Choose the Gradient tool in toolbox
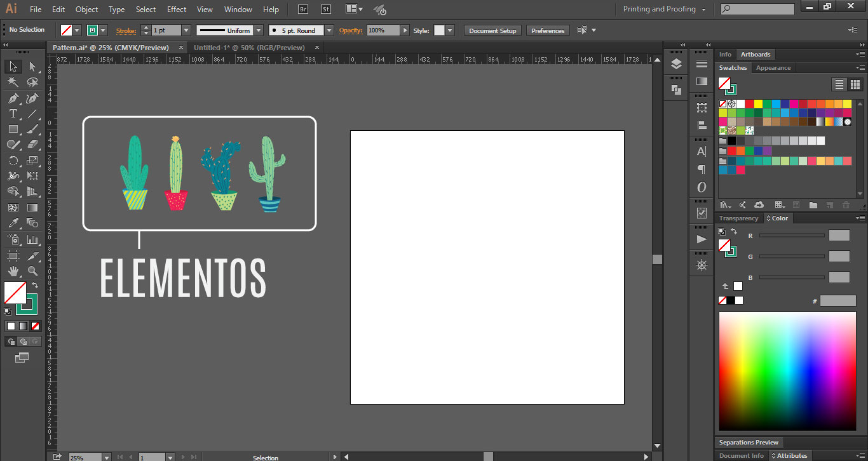The image size is (868, 461). [x=32, y=207]
